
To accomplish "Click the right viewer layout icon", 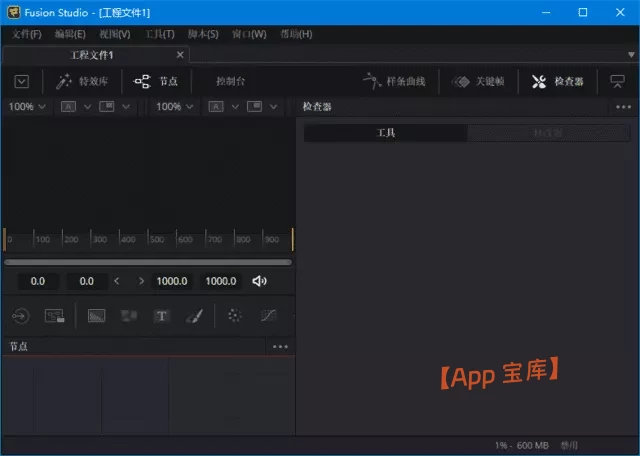I will click(254, 107).
